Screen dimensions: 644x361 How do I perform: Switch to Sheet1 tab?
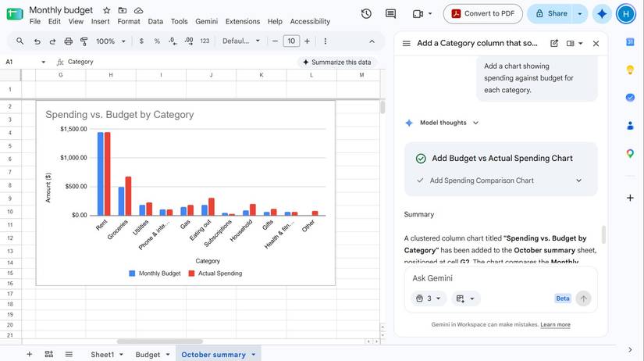pos(102,355)
